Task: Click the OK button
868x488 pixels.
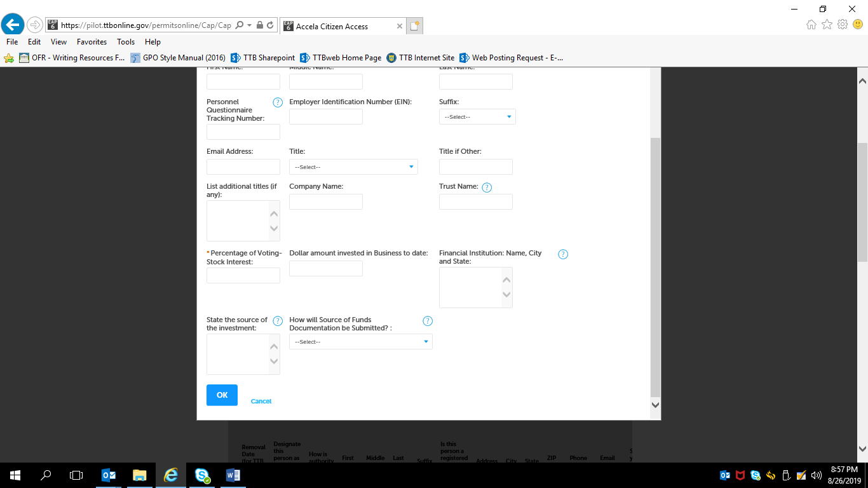Action: coord(222,395)
